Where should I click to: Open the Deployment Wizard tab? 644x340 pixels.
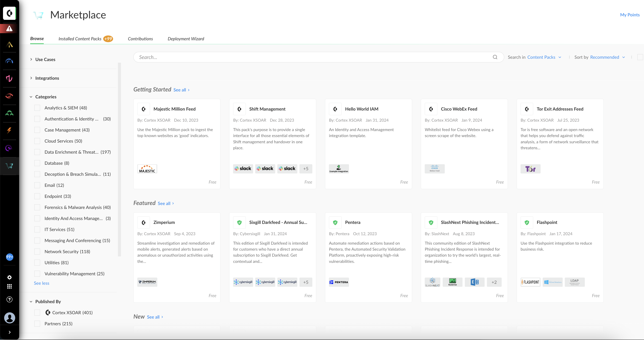[x=186, y=39]
